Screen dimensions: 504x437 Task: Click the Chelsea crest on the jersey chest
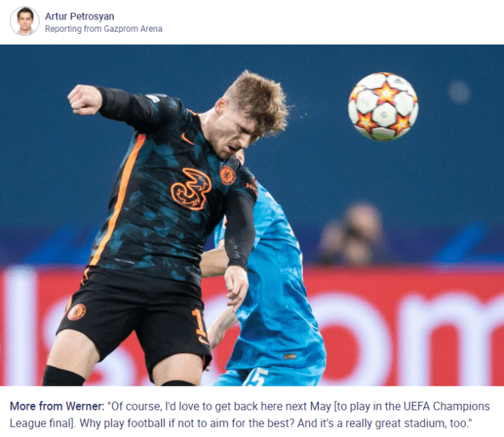pyautogui.click(x=228, y=175)
